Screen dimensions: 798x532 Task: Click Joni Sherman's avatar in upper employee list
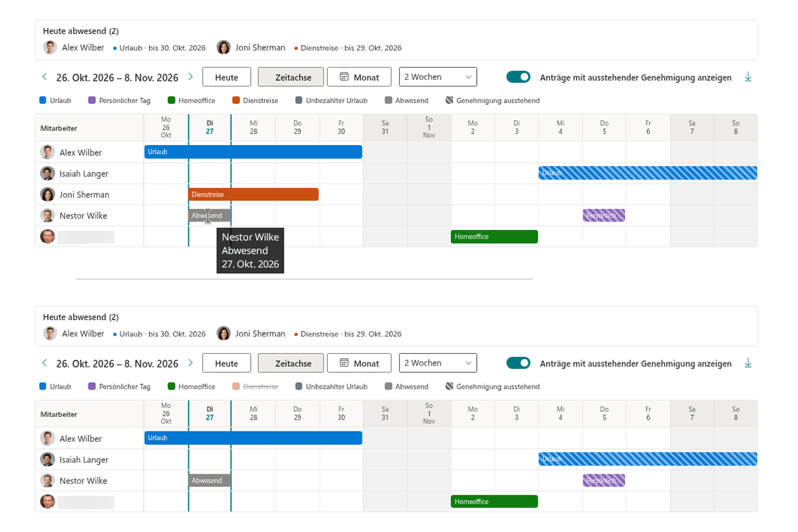(x=47, y=194)
